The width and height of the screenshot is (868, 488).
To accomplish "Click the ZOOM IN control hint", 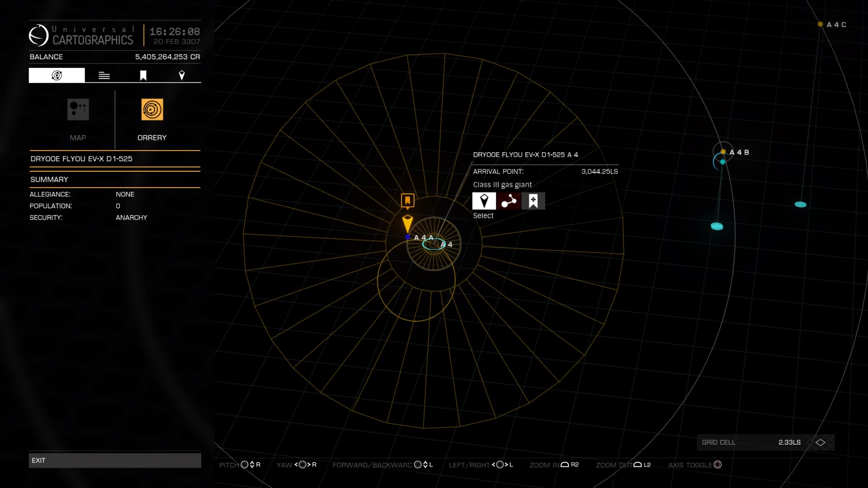I will [554, 465].
